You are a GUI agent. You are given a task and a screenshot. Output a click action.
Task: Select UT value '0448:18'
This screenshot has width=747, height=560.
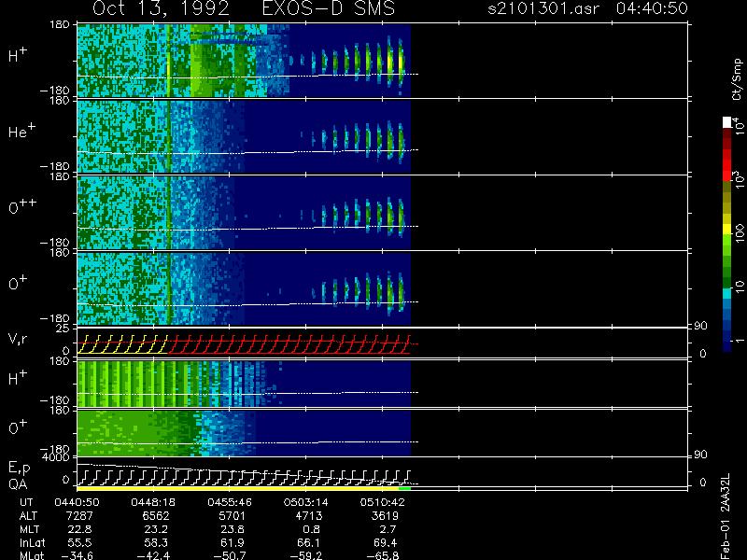tap(153, 502)
